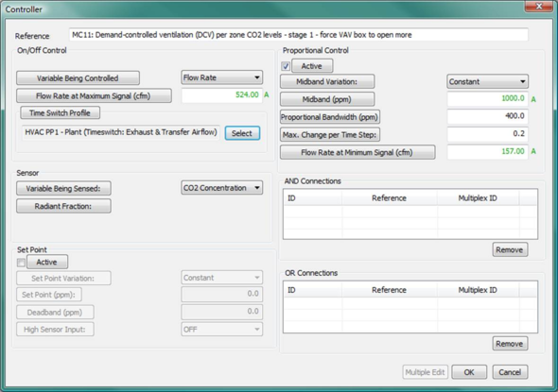Edit the Proportional Bandwidth value field
The width and height of the screenshot is (558, 392).
point(487,116)
